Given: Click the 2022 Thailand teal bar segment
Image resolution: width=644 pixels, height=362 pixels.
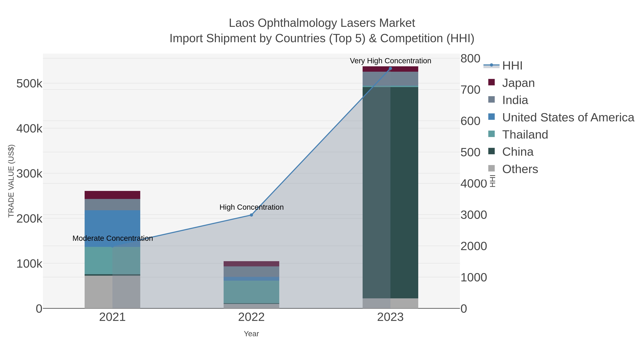Looking at the screenshot, I should click(251, 292).
